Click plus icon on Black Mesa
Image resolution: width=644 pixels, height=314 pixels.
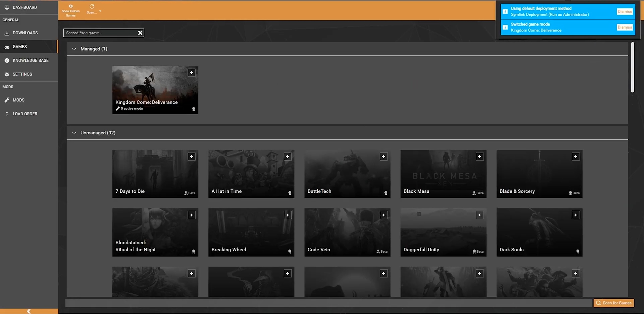[480, 157]
